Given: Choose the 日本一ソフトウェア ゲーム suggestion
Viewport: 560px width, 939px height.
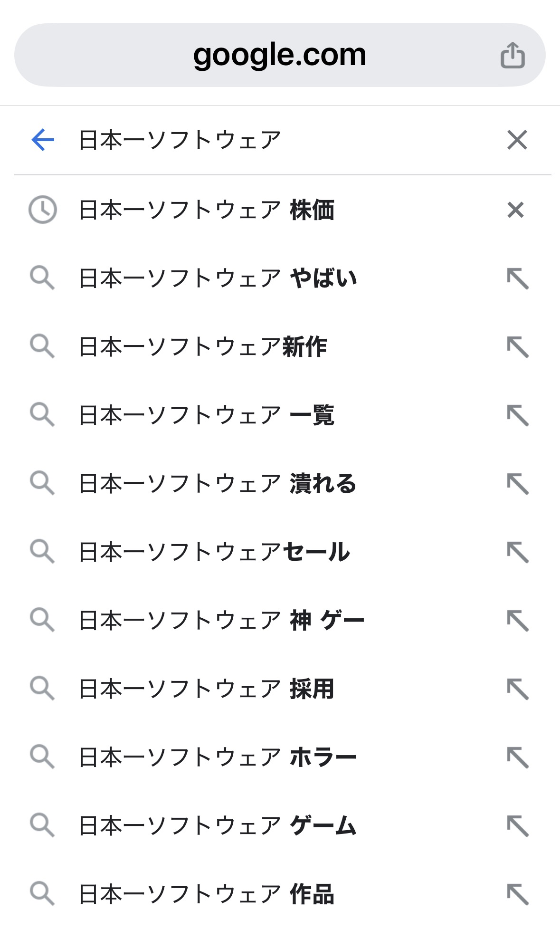Looking at the screenshot, I should (x=218, y=825).
